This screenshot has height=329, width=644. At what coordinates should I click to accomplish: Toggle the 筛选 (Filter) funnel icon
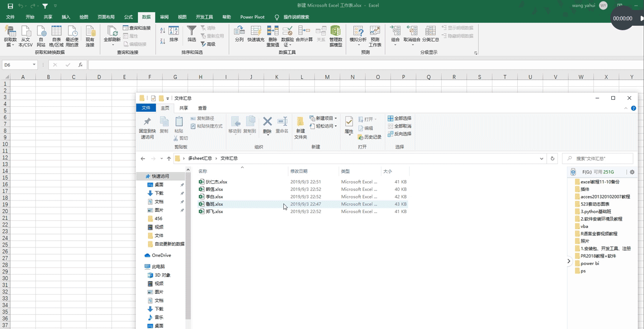click(192, 34)
